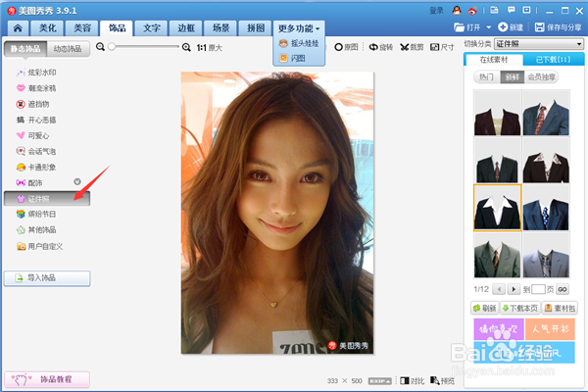
Task: Expand the arrow next to 配饰
Action: coord(77,181)
